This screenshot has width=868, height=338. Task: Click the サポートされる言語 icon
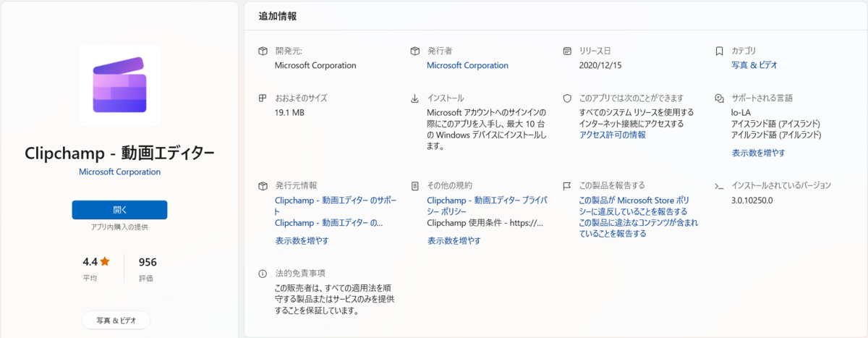click(x=719, y=98)
